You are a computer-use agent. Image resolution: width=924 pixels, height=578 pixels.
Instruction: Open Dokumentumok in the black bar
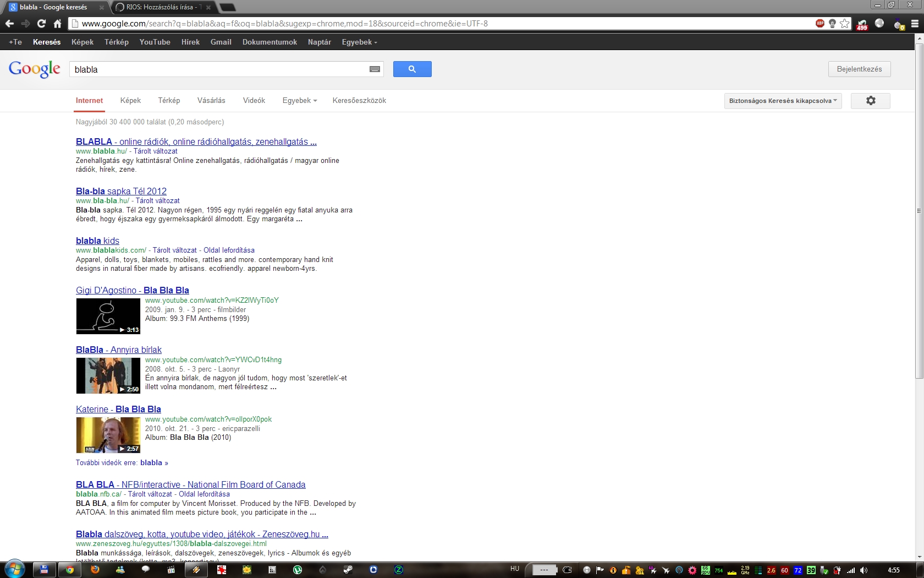(269, 42)
